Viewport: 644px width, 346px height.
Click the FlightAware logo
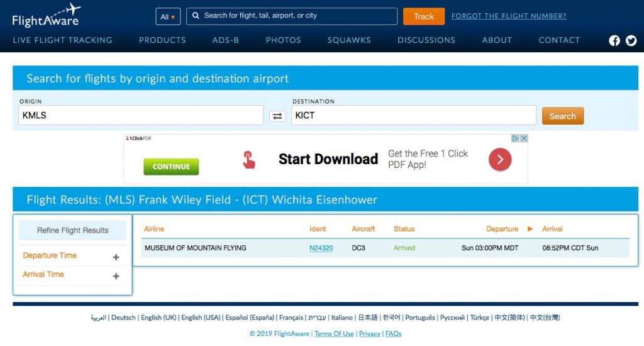[x=46, y=16]
